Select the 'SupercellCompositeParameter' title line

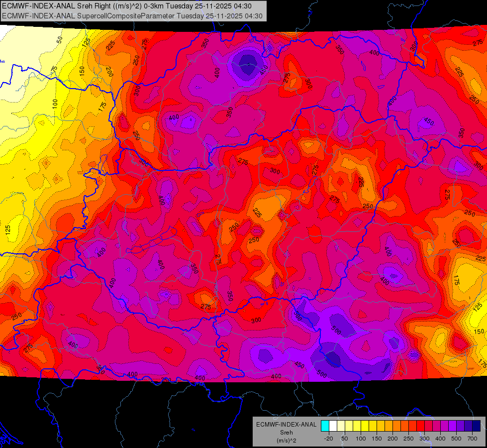132,16
